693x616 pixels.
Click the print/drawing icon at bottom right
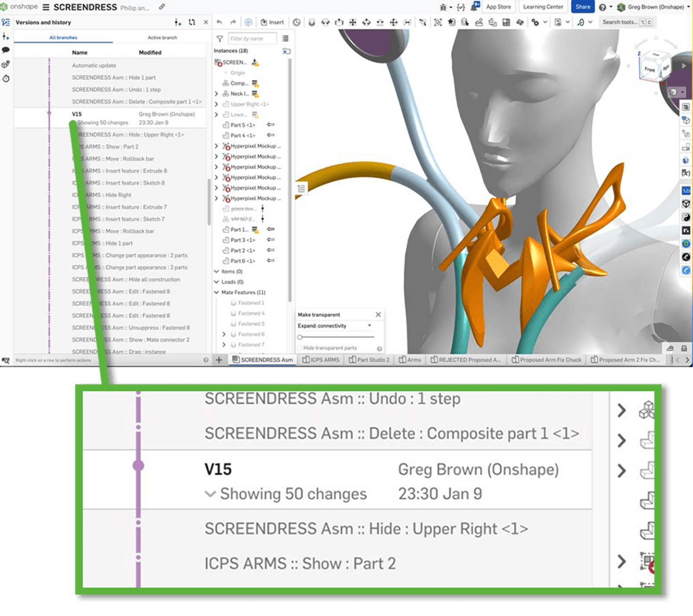670,348
